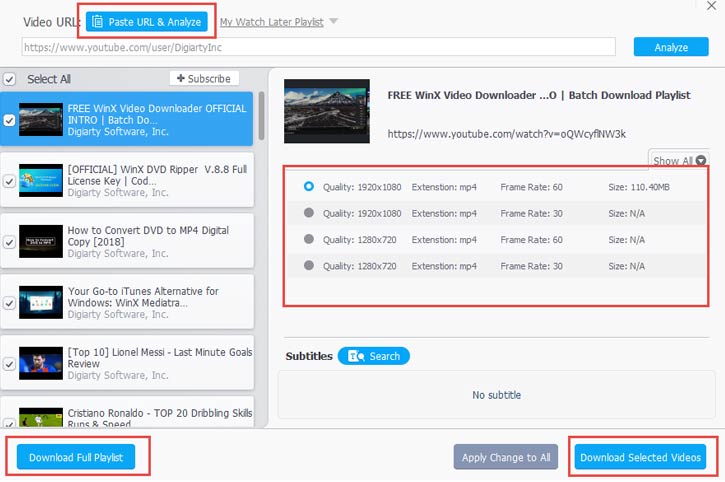
Task: Click the playlist list scrollbar
Action: tap(261, 116)
